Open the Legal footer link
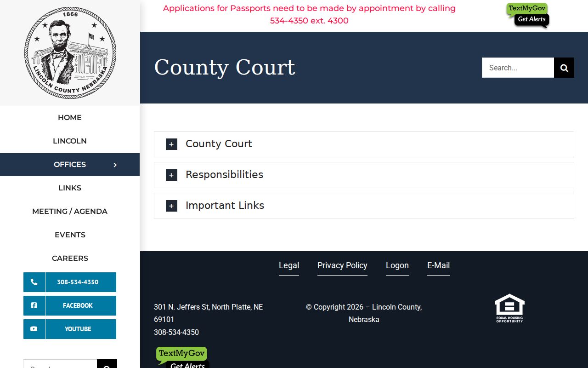This screenshot has width=588, height=368. pos(289,265)
